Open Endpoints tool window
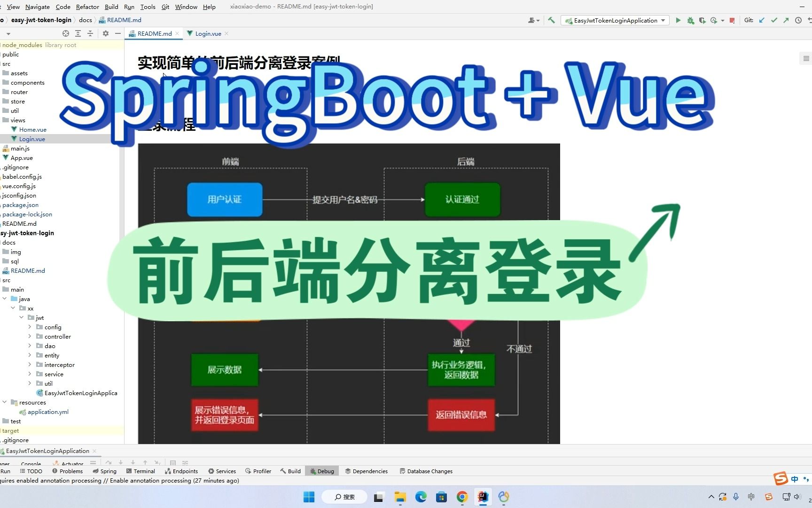 tap(181, 471)
